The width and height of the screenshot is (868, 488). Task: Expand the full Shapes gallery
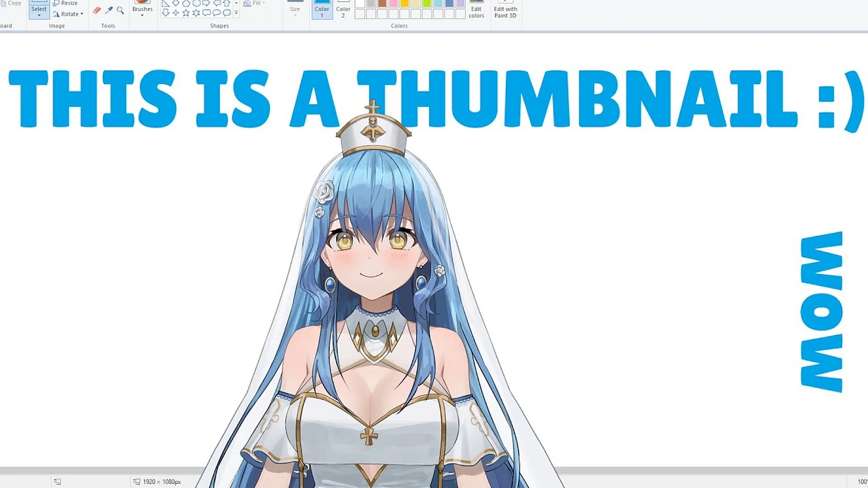pos(236,13)
